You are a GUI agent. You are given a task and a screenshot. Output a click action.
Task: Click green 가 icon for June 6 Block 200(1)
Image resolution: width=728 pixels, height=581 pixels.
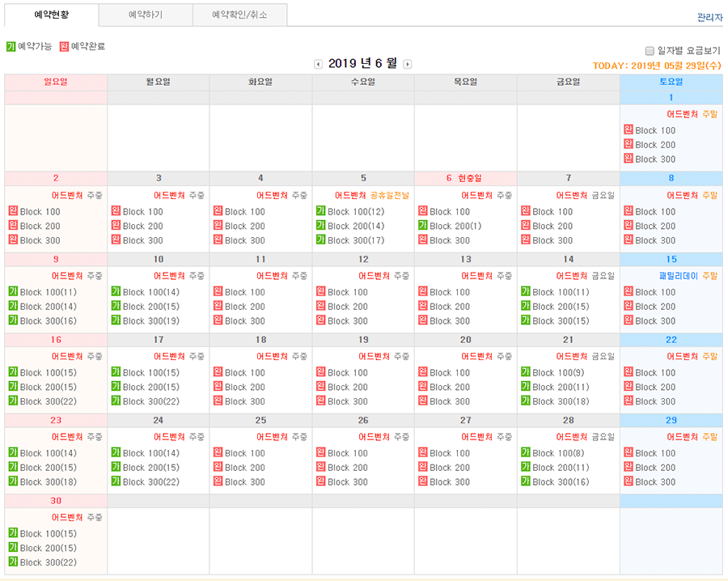tap(423, 225)
